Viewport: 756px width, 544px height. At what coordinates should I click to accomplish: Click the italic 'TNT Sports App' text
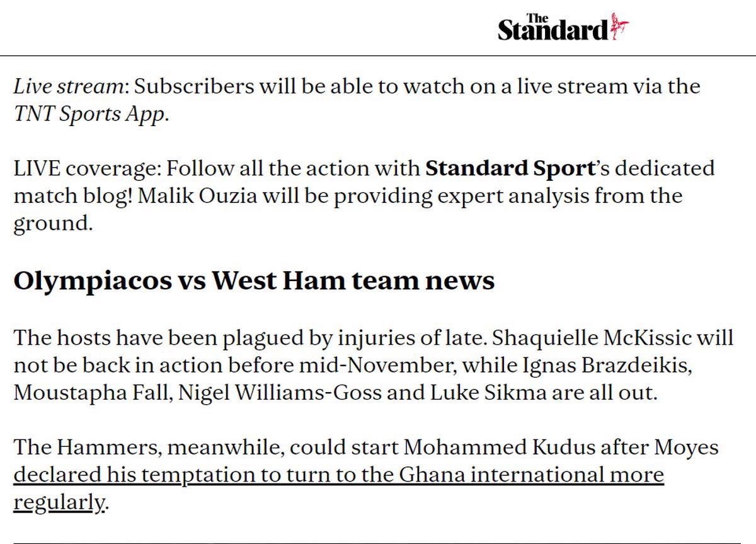[x=90, y=115]
